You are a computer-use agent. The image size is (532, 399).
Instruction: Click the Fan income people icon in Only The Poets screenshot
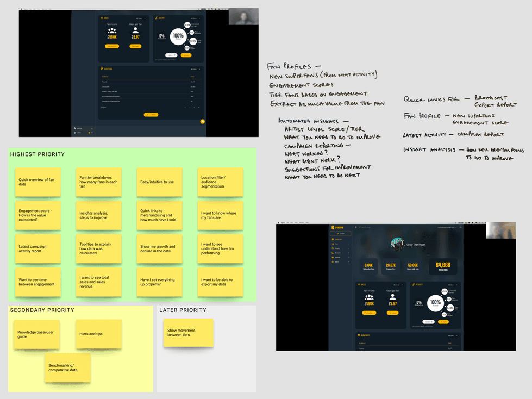pos(369,297)
